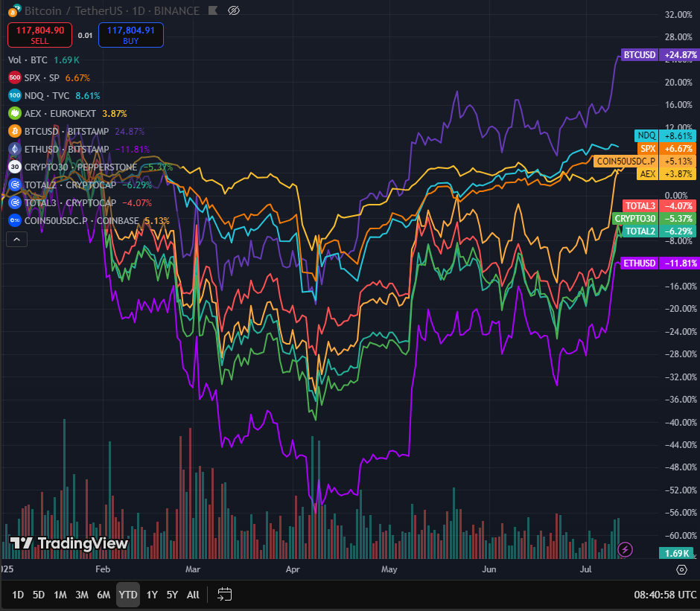Click the BTCUSD orange bitcoin legend icon

tap(15, 131)
